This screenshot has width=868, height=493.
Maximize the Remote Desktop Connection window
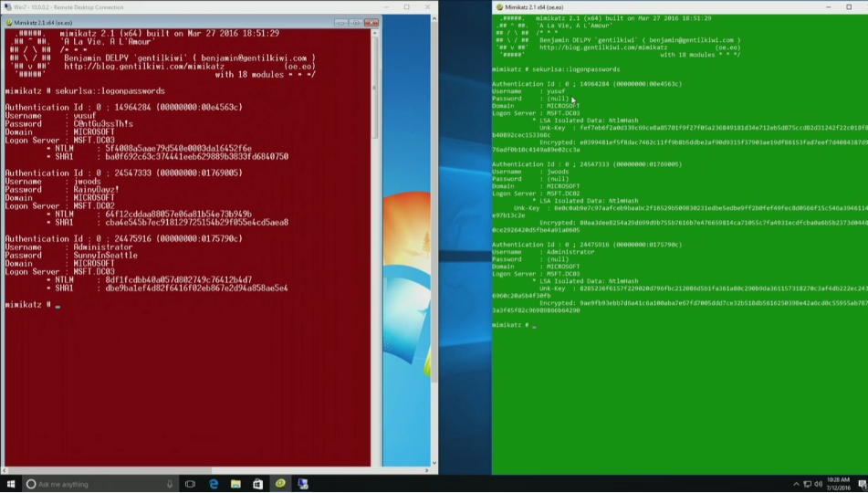407,7
